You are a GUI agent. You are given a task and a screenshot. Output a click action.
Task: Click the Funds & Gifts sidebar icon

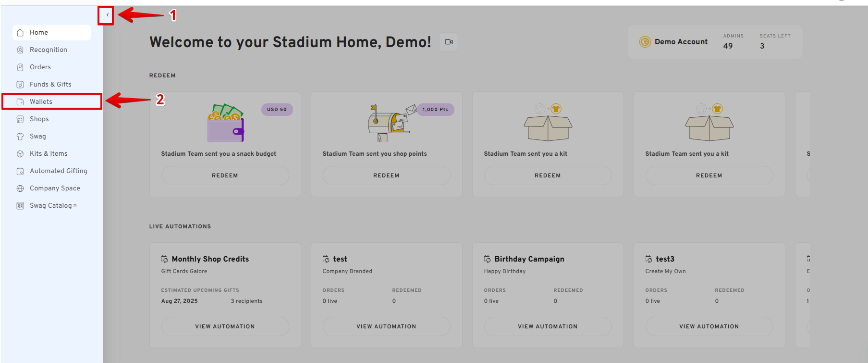(20, 85)
